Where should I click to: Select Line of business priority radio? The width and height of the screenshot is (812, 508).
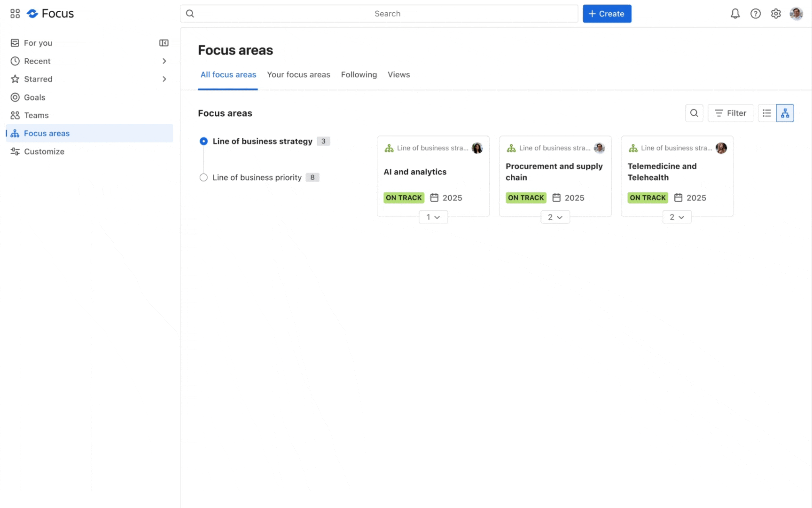pos(203,177)
